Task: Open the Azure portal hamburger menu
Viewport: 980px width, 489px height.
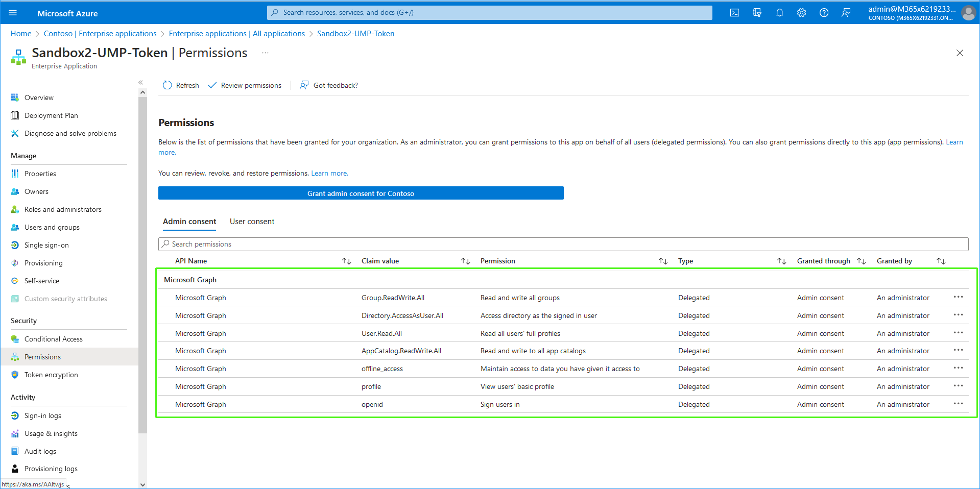Action: pyautogui.click(x=13, y=13)
